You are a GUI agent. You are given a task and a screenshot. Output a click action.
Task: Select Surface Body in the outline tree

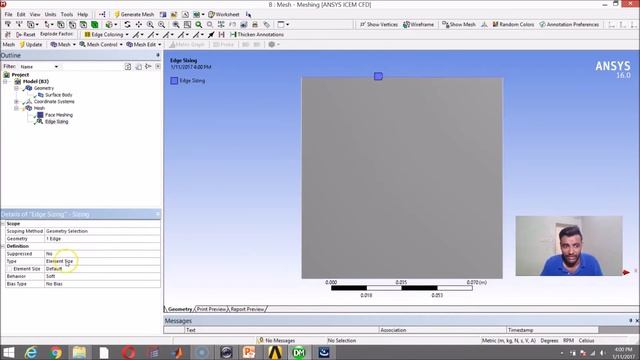pyautogui.click(x=58, y=95)
